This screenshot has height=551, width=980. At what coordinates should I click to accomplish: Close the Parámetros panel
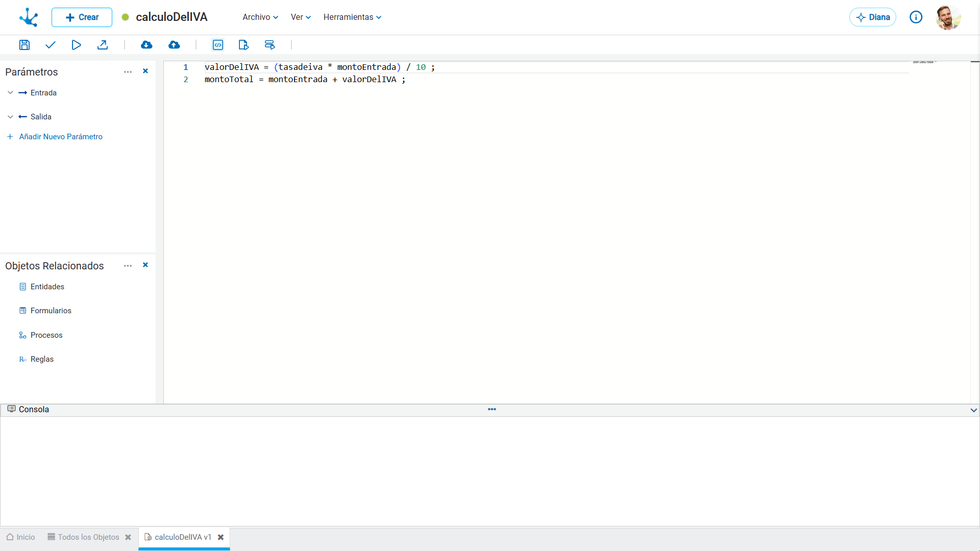tap(145, 71)
